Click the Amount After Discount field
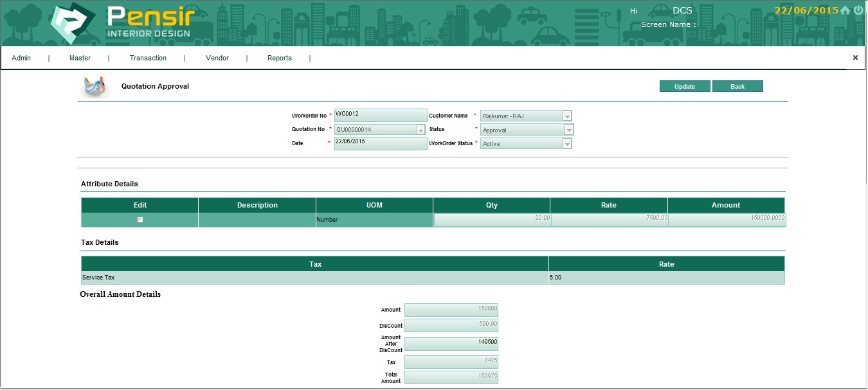This screenshot has width=868, height=390. (x=451, y=344)
